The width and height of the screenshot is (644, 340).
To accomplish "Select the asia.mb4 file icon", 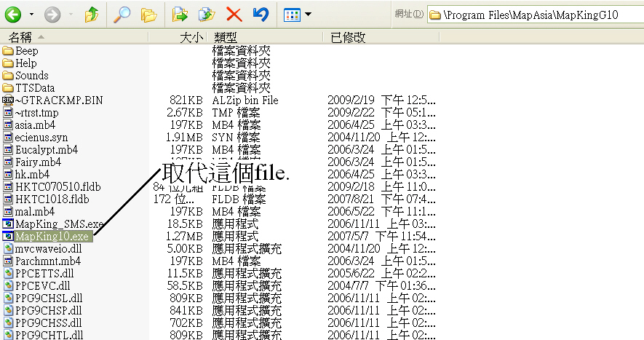I will point(8,124).
